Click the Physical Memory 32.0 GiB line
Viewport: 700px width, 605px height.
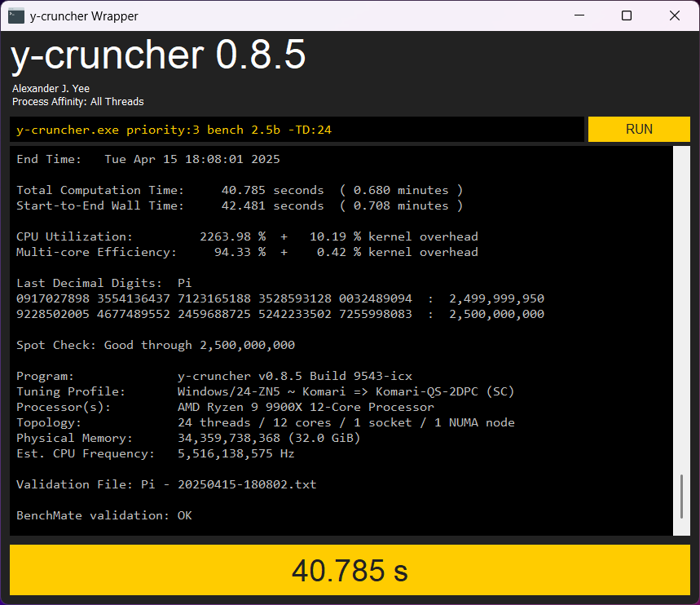(188, 438)
